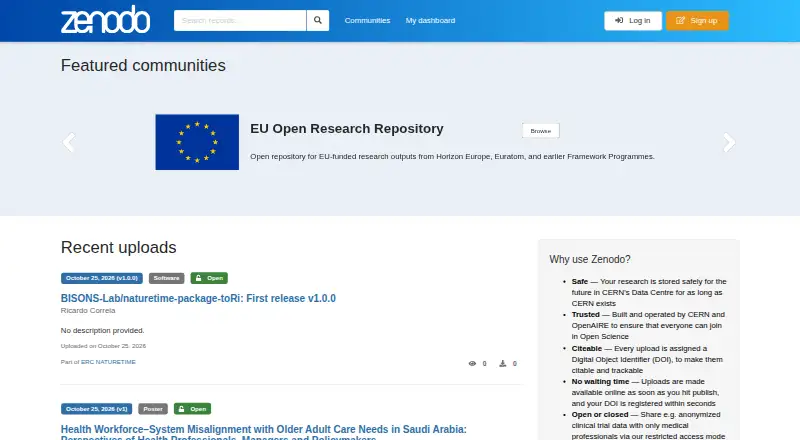This screenshot has width=800, height=440.
Task: Click the Browse button for EU repository
Action: point(541,131)
